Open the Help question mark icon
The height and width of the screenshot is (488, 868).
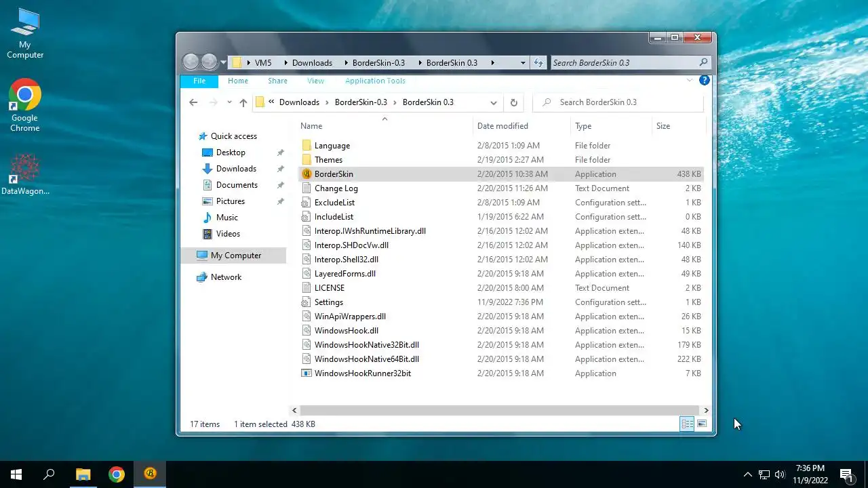tap(705, 81)
